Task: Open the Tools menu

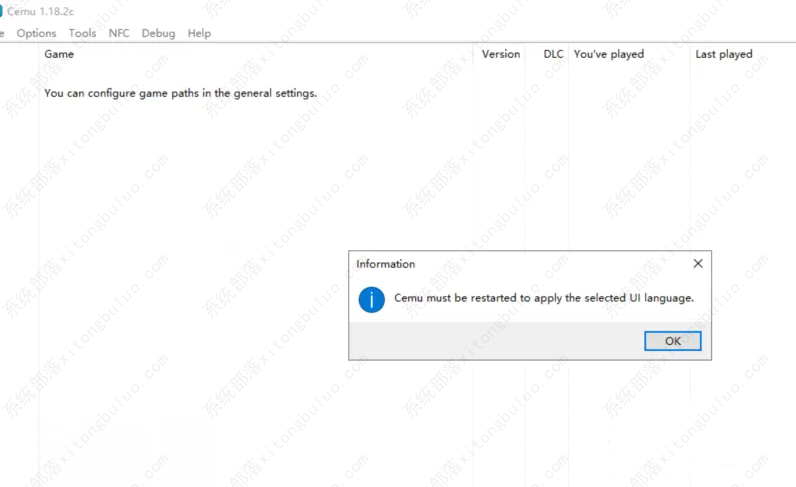Action: (x=82, y=33)
